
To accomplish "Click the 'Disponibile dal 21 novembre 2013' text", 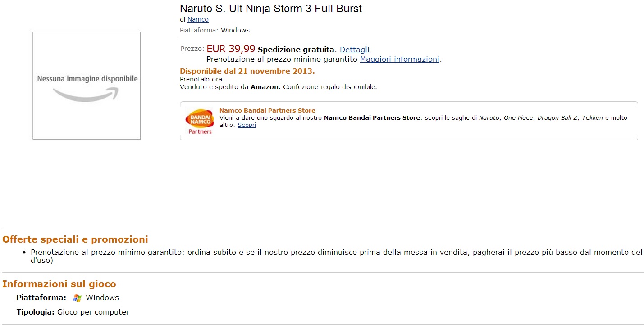I will [x=247, y=71].
